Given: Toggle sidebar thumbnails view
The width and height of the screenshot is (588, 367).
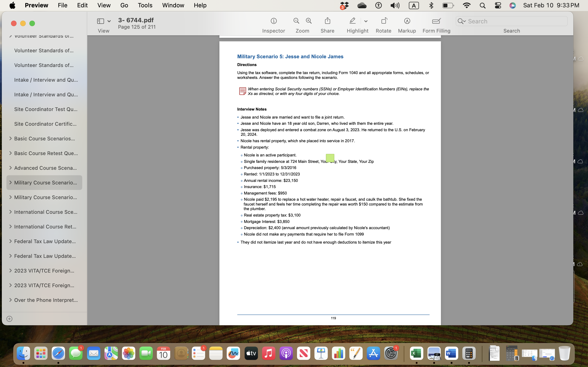Looking at the screenshot, I should click(x=109, y=21).
